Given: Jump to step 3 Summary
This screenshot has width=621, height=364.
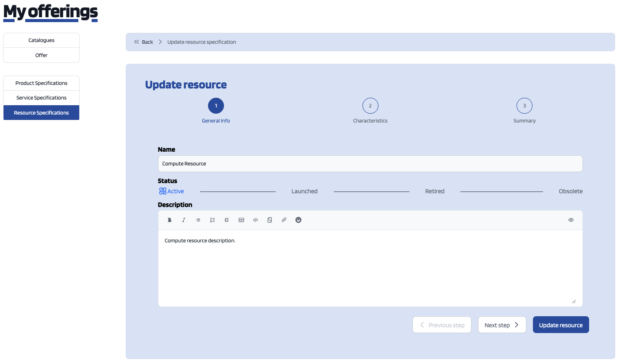Looking at the screenshot, I should click(x=524, y=106).
